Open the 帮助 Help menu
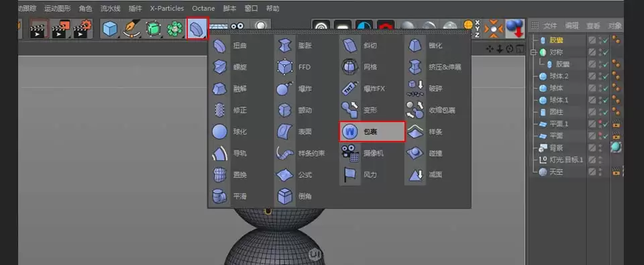644x265 pixels. tap(272, 8)
